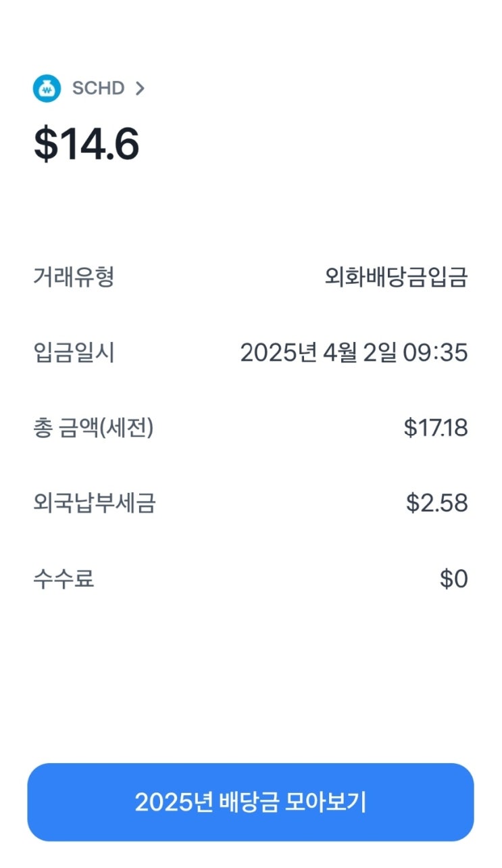The width and height of the screenshot is (502, 868).
Task: Select the 총 금액 label text
Action: click(64, 429)
